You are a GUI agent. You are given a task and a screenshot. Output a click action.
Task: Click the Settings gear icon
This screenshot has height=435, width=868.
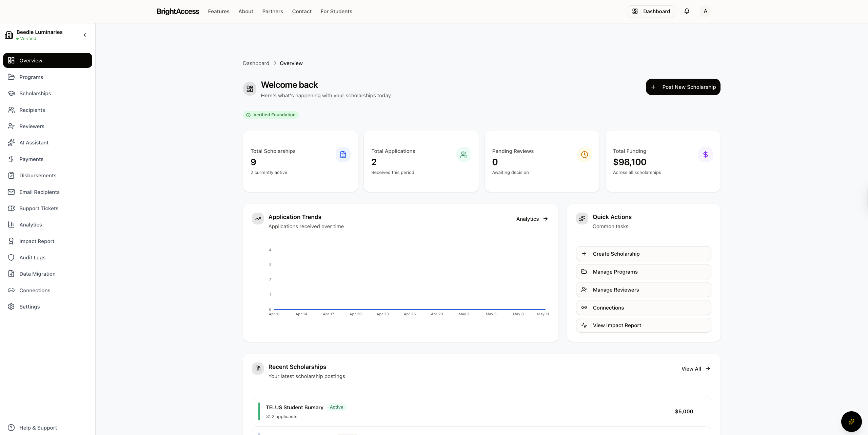tap(11, 307)
